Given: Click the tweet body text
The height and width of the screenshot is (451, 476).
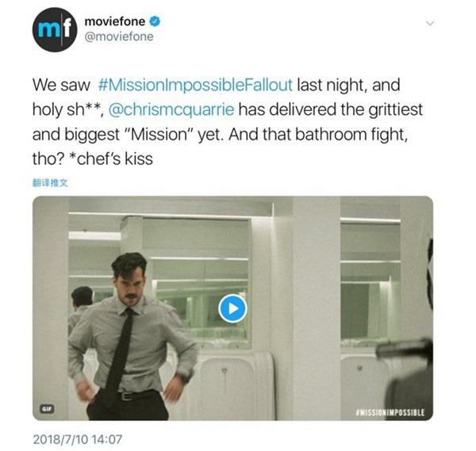Looking at the screenshot, I should click(x=228, y=121).
